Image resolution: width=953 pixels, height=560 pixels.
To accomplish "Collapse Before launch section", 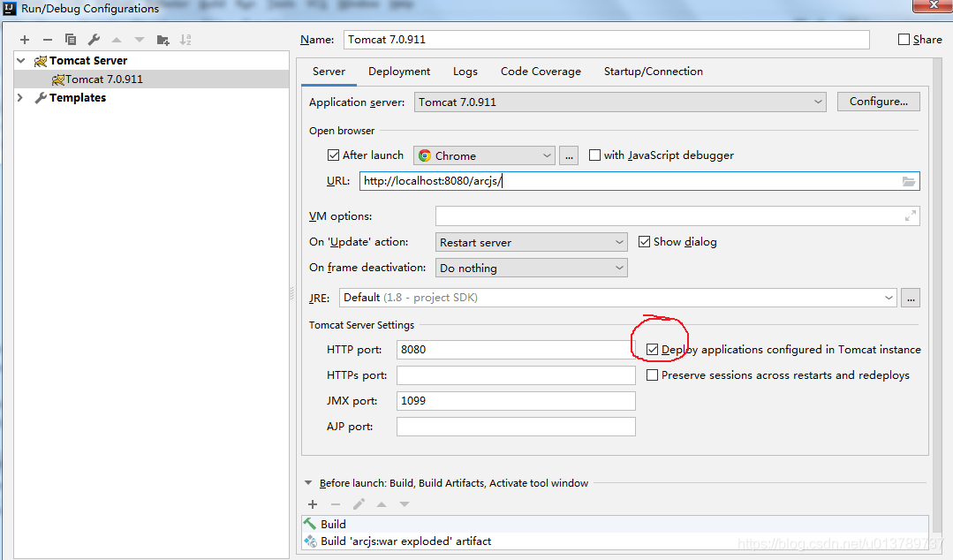I will 308,483.
